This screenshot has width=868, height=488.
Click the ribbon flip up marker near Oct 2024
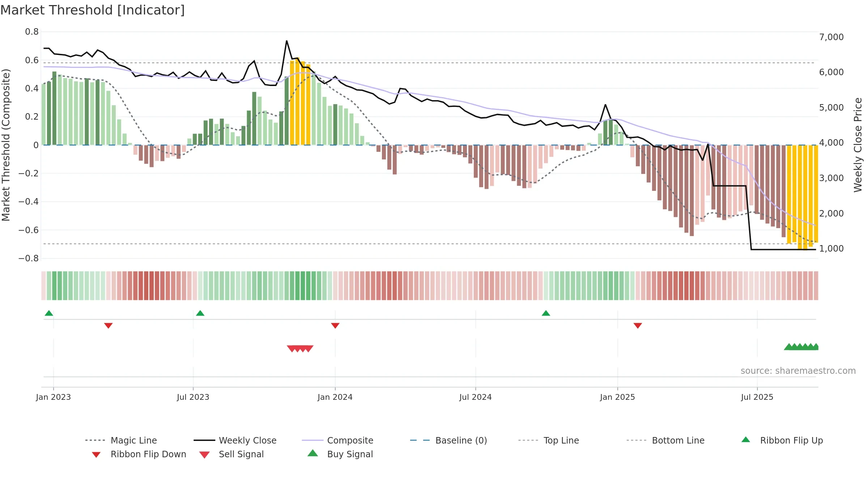546,313
